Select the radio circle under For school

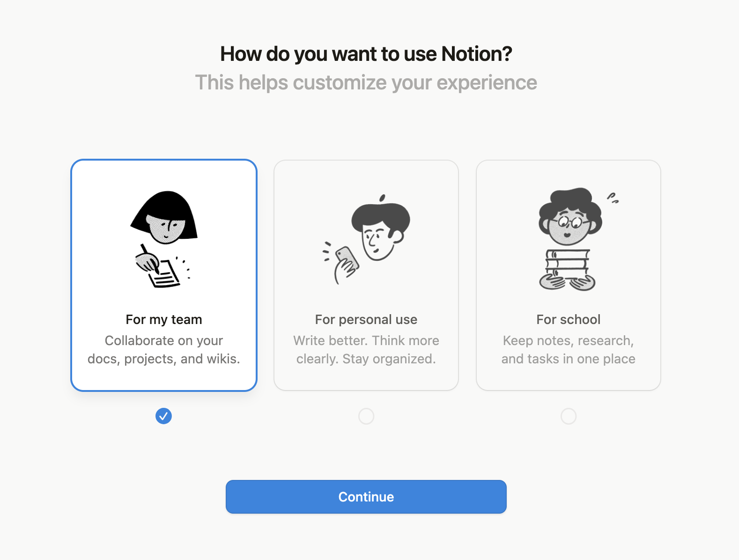tap(569, 416)
